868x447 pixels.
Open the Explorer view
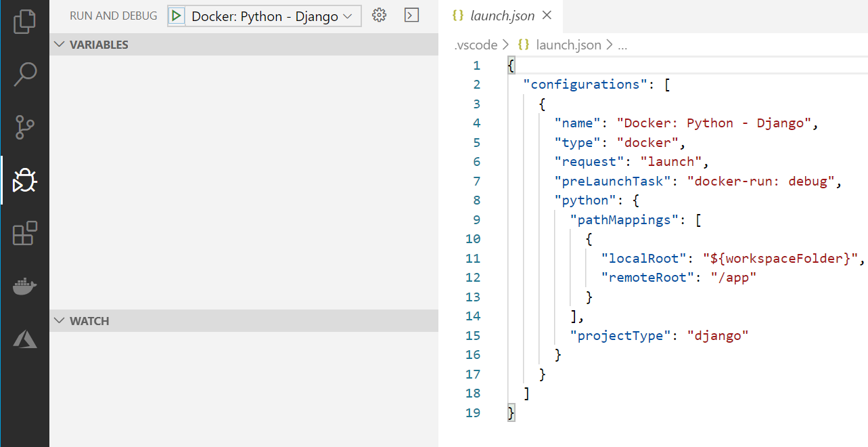(x=25, y=21)
